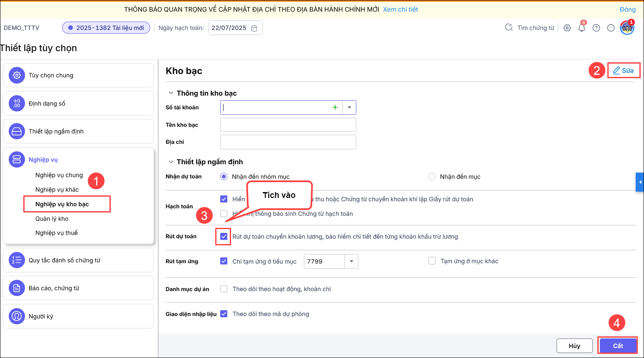
Task: Click the Tên kho bạc input field
Action: (x=288, y=125)
